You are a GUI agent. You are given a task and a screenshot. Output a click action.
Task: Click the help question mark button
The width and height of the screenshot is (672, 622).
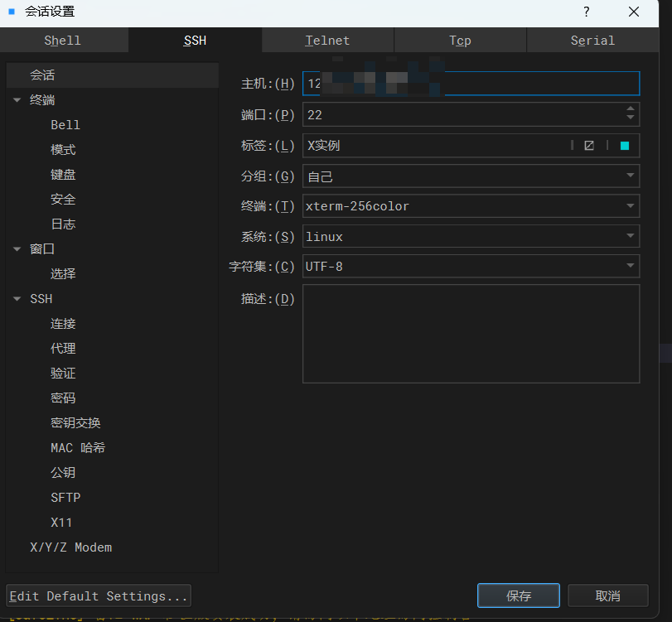click(x=587, y=12)
